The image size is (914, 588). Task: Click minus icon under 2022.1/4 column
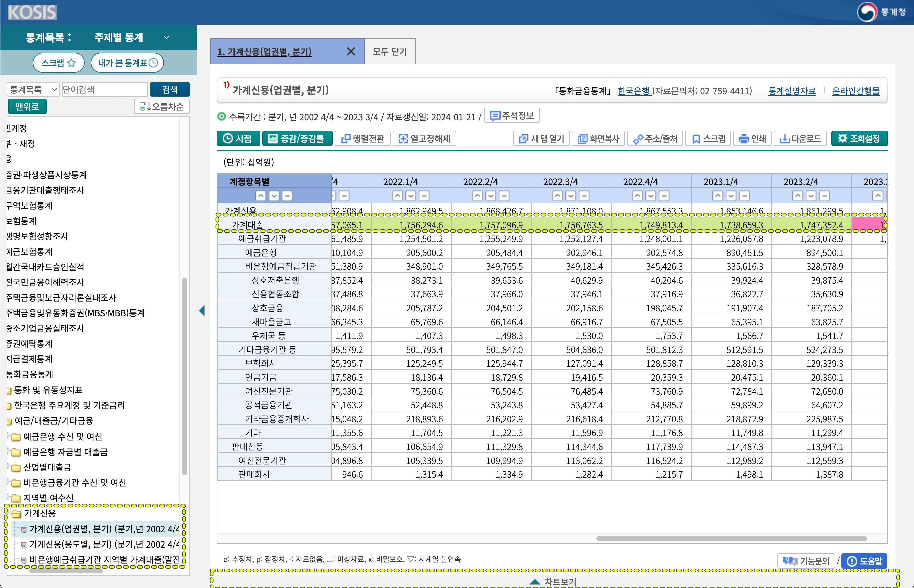pyautogui.click(x=424, y=196)
